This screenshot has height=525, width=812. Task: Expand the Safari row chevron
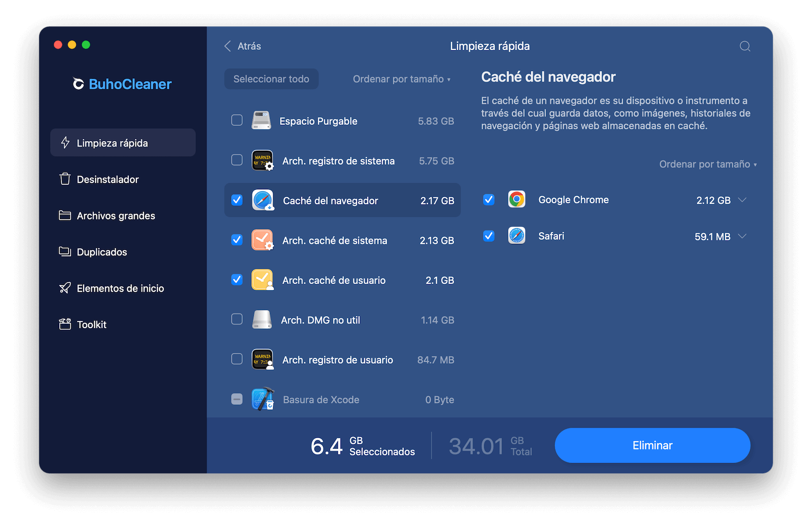coord(742,236)
